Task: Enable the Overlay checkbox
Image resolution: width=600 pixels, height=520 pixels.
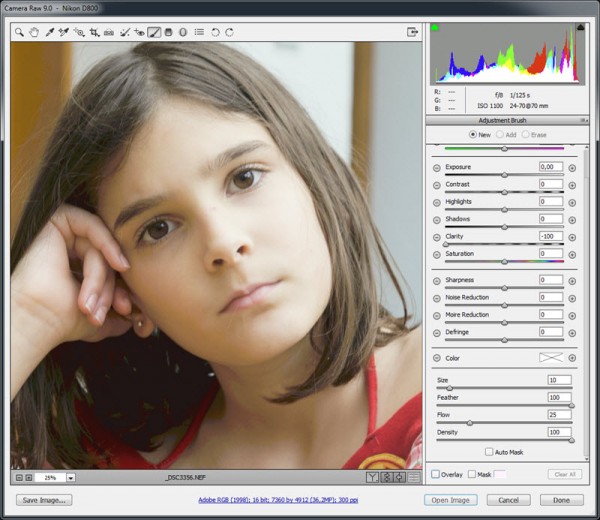Action: pyautogui.click(x=435, y=474)
